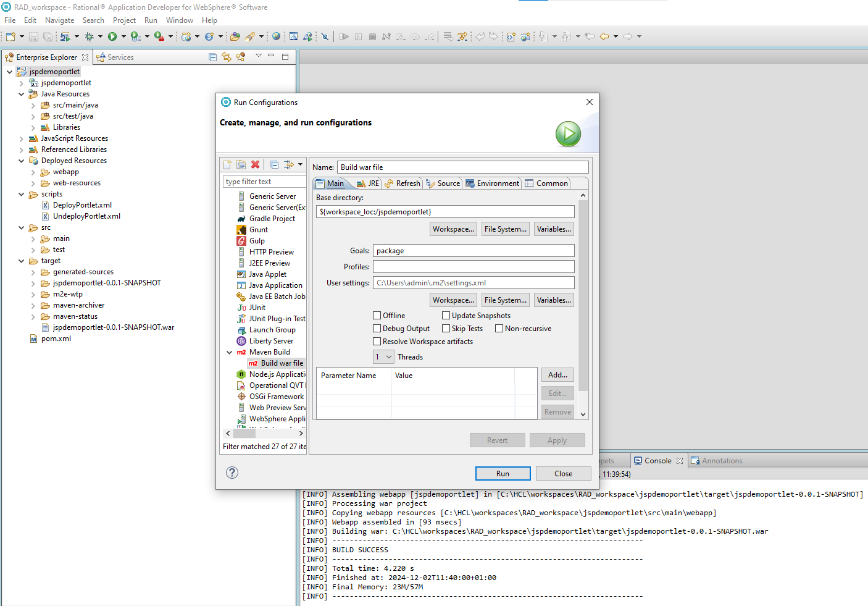
Task: Click the Last Edit Location toolbar icon
Action: click(x=590, y=36)
